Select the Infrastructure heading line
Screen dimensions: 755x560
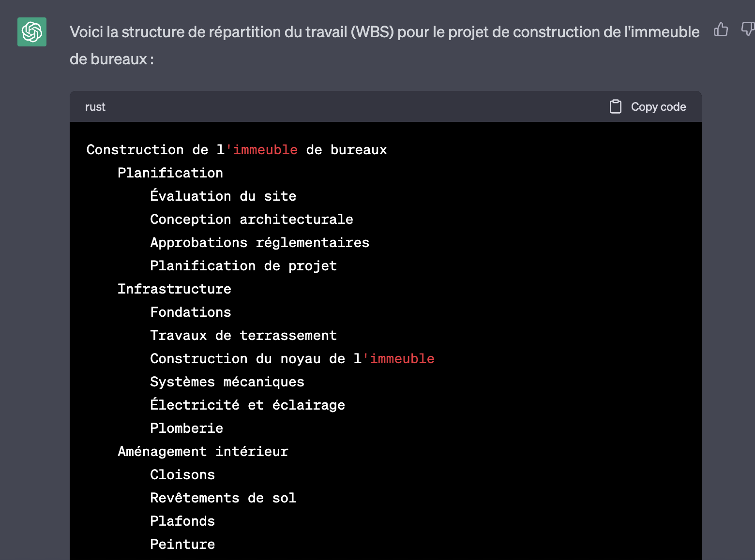(174, 289)
